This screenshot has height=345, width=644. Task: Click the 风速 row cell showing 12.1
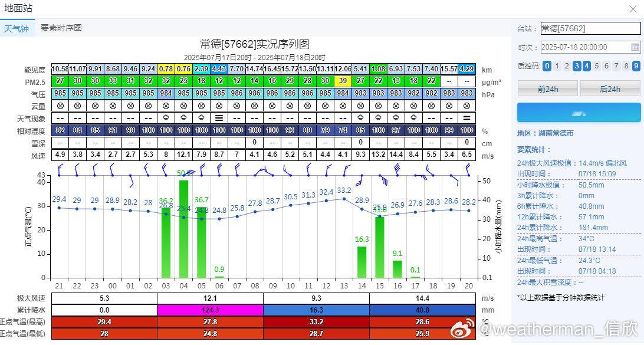(183, 155)
